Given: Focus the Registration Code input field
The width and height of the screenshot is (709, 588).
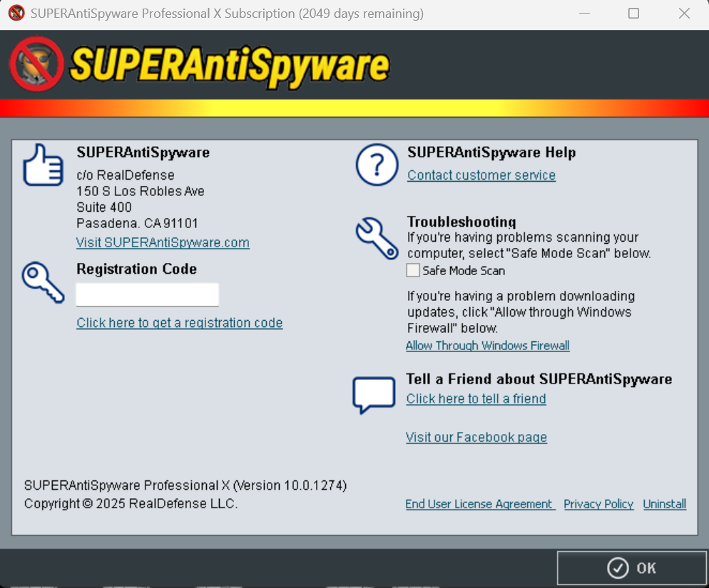Looking at the screenshot, I should (x=148, y=294).
